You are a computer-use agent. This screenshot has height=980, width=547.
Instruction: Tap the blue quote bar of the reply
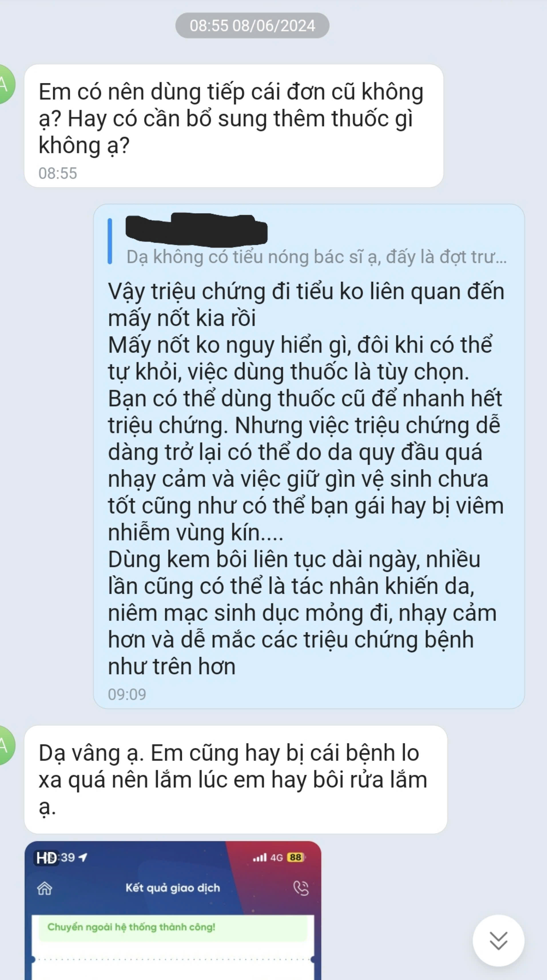110,241
